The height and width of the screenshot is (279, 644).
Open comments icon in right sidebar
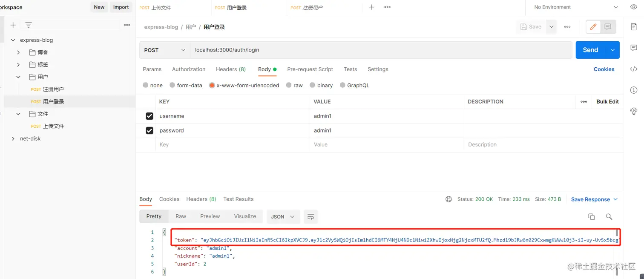click(634, 48)
